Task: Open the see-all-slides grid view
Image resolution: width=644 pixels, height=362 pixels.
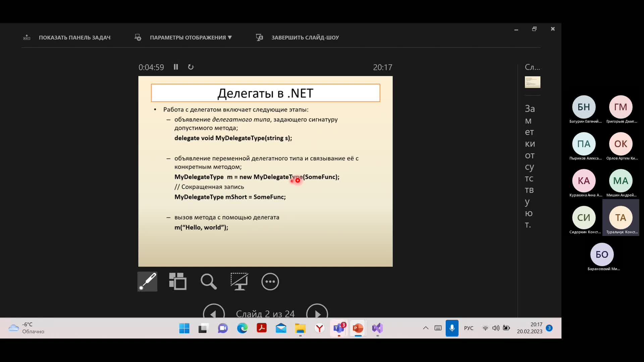Action: point(178,282)
